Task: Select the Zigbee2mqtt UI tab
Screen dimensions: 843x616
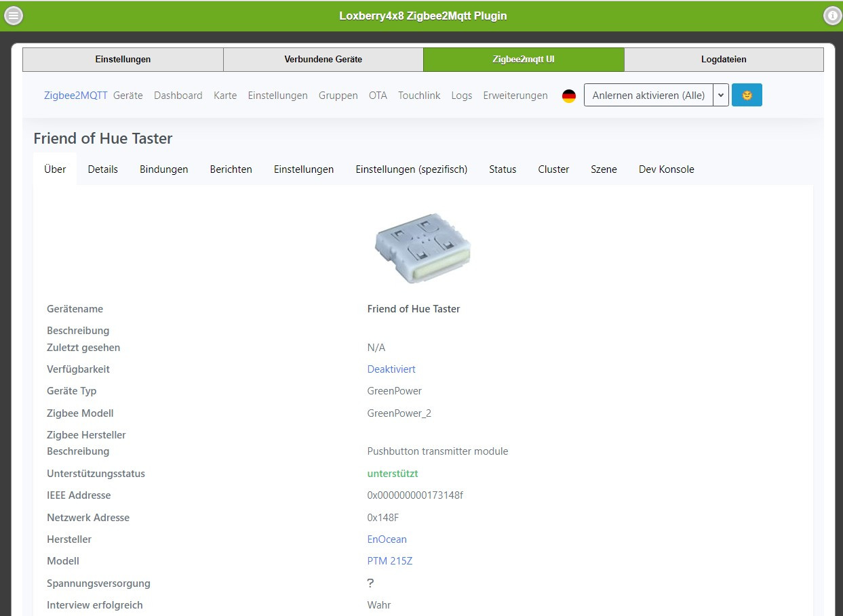Action: 524,59
